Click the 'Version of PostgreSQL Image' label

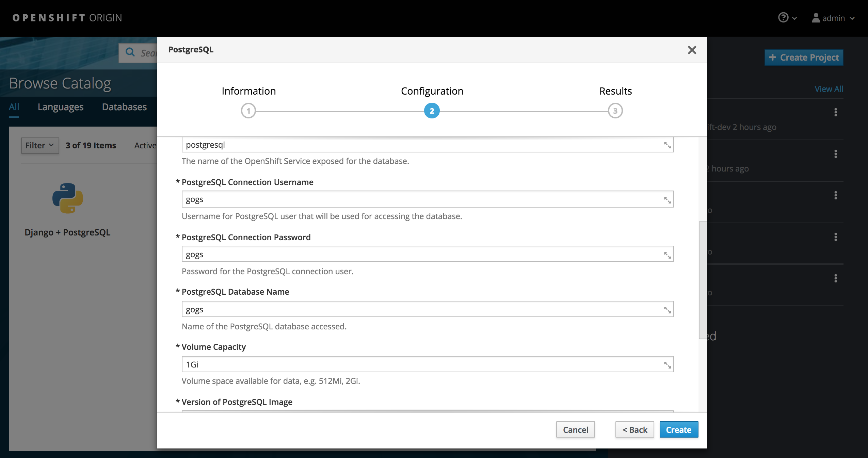point(237,402)
